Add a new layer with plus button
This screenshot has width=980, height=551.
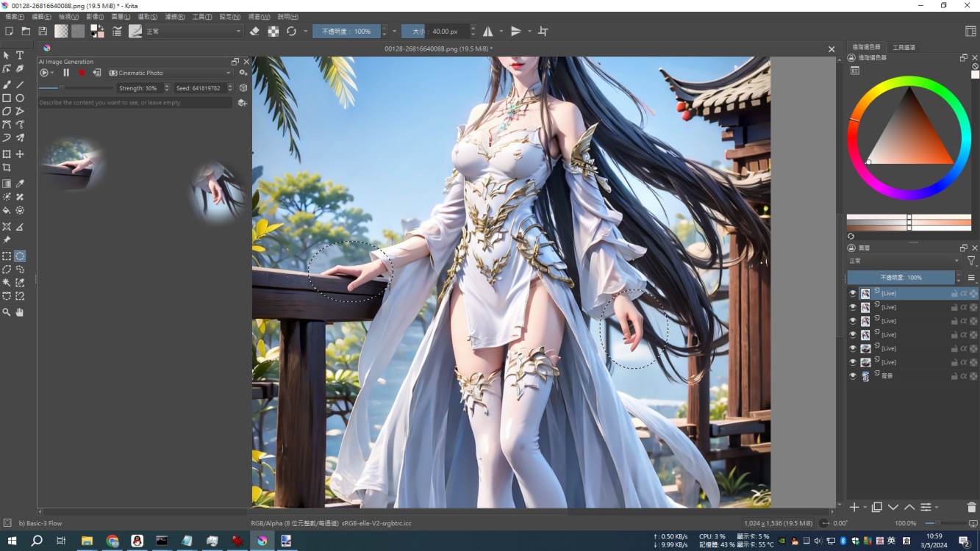854,507
